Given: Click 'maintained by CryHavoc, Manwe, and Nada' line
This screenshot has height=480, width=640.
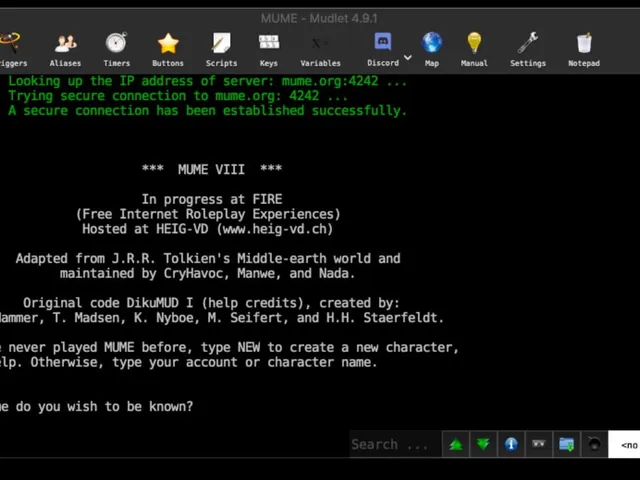Looking at the screenshot, I should (207, 273).
